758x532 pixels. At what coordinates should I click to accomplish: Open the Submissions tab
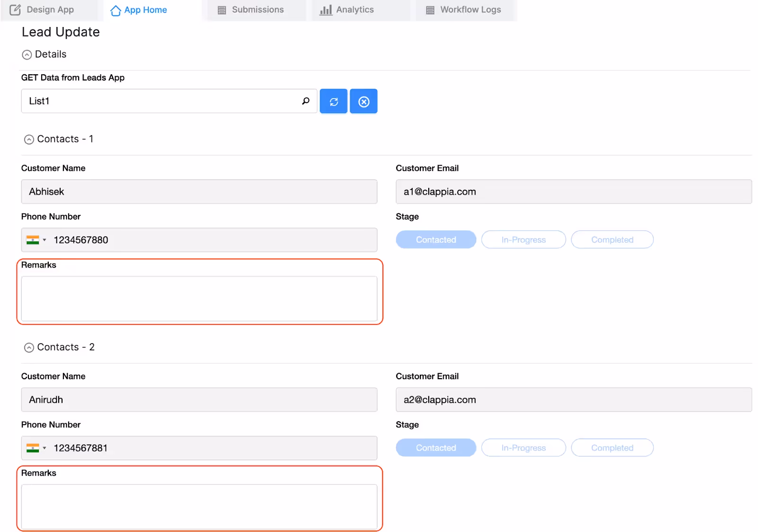[256, 10]
